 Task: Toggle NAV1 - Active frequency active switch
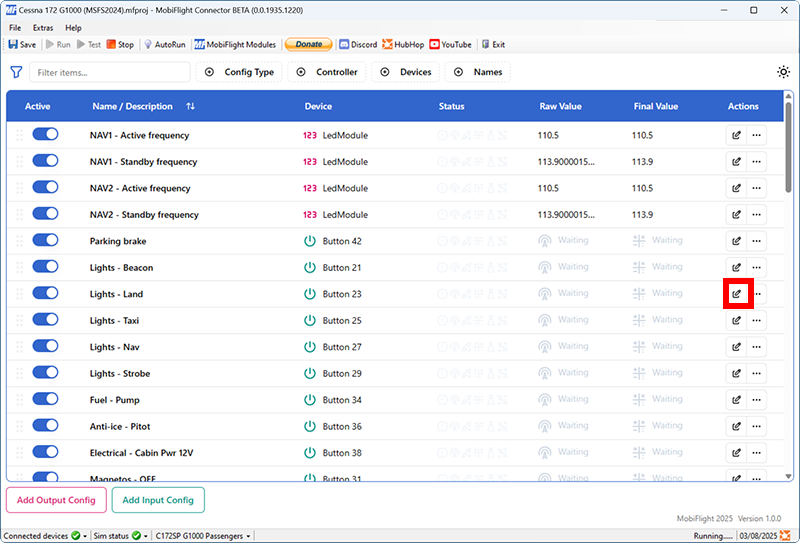point(45,134)
